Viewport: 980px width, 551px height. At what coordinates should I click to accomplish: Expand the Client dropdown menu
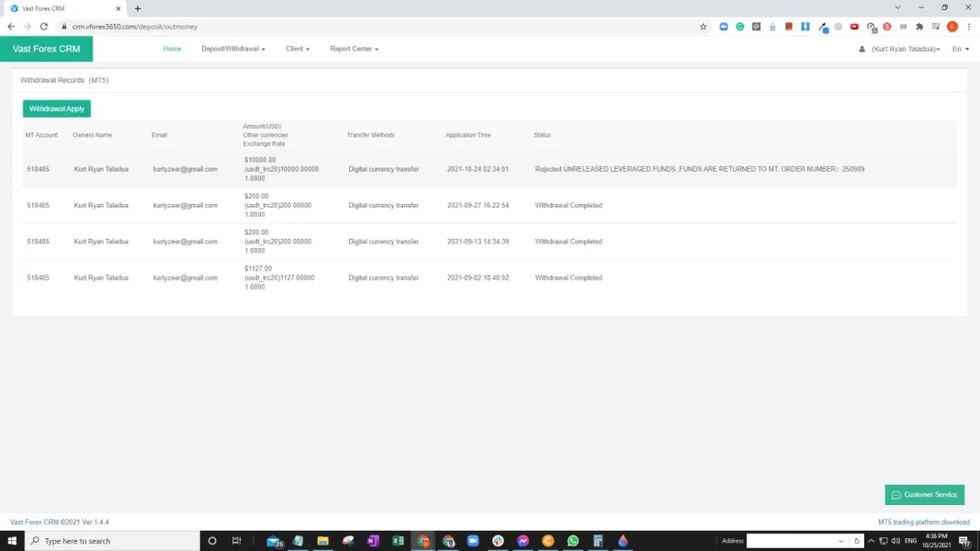coord(298,49)
